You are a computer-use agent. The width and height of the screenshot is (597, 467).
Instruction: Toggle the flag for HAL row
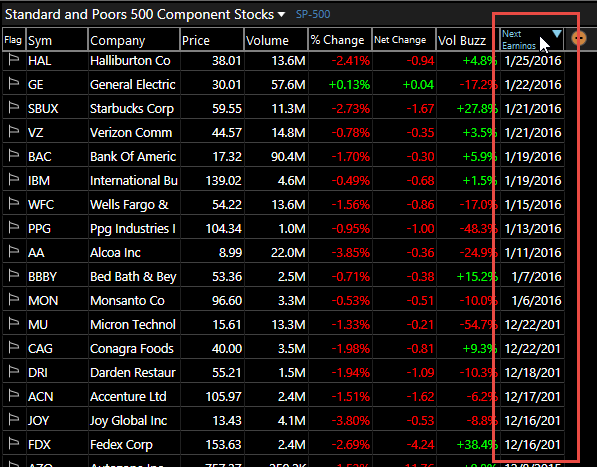pos(14,60)
